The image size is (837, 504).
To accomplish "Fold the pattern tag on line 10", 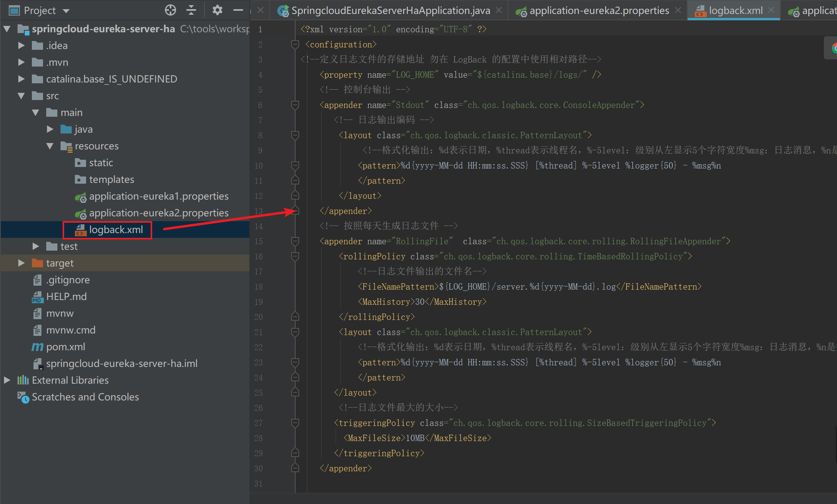I will (295, 165).
